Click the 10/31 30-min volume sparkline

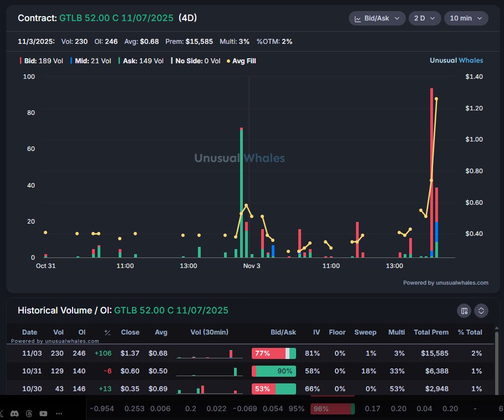click(210, 371)
